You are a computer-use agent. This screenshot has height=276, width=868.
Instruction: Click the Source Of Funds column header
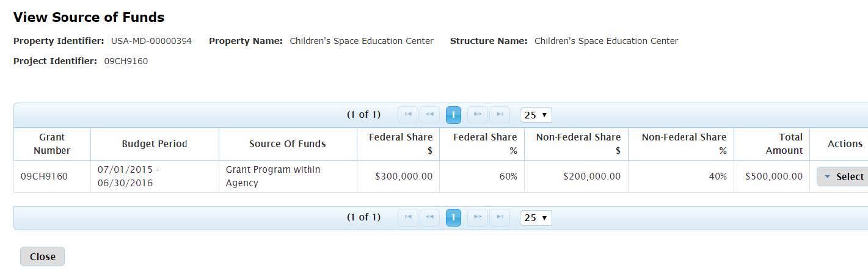(x=288, y=144)
